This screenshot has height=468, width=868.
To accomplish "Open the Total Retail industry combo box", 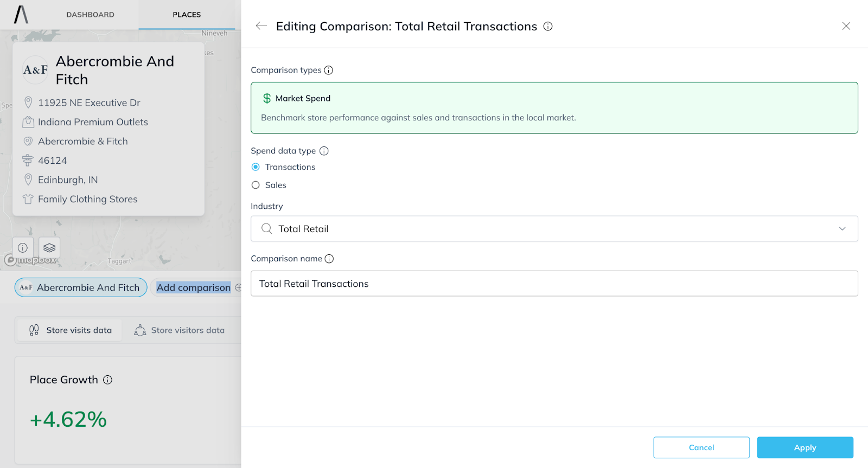I will tap(554, 229).
